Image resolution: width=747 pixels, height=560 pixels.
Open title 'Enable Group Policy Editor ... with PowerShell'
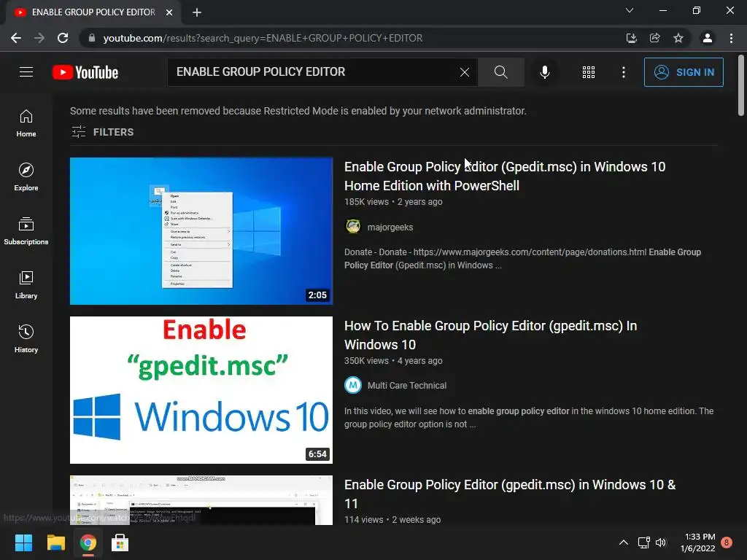pos(505,176)
